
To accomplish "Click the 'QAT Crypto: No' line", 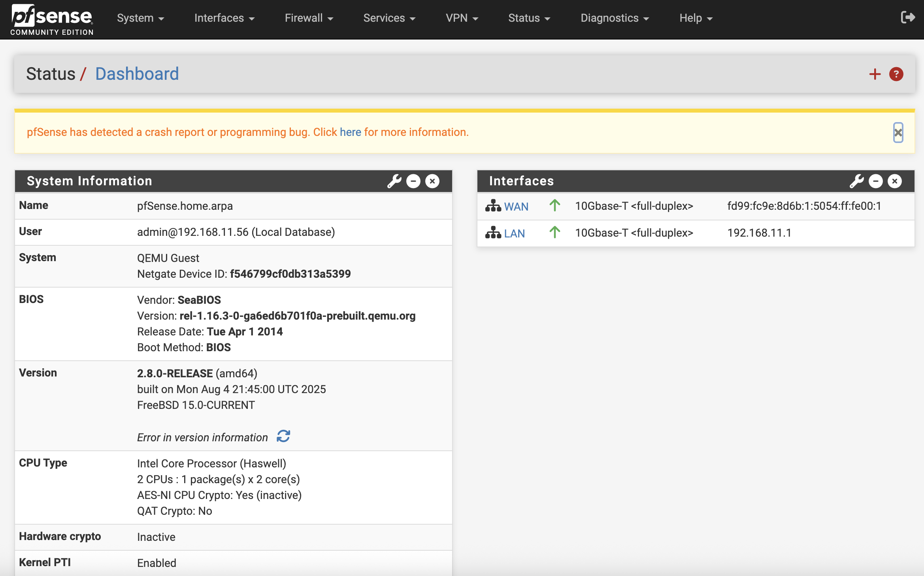I will pyautogui.click(x=175, y=511).
